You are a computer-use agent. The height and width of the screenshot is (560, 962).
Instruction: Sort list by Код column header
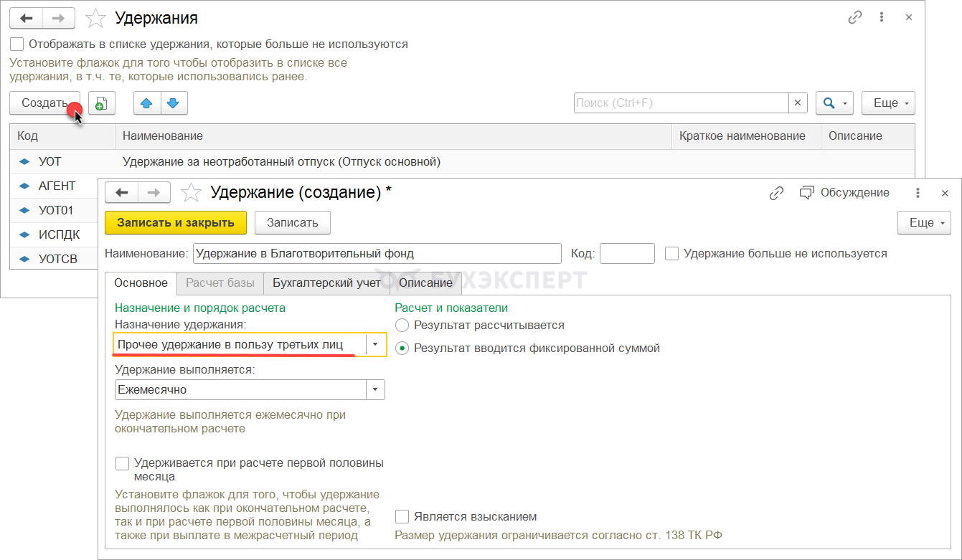tap(62, 136)
